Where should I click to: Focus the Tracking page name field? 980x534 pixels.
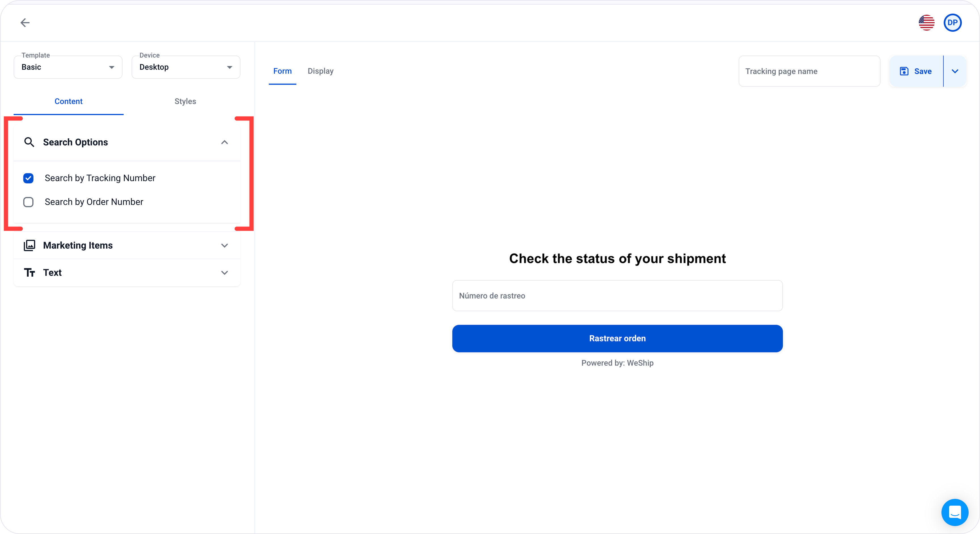pos(809,71)
